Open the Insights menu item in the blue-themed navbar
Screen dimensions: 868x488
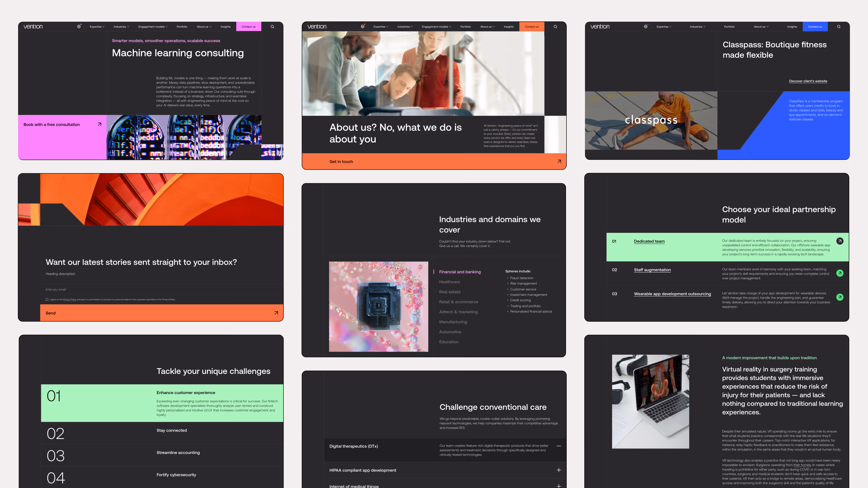792,27
